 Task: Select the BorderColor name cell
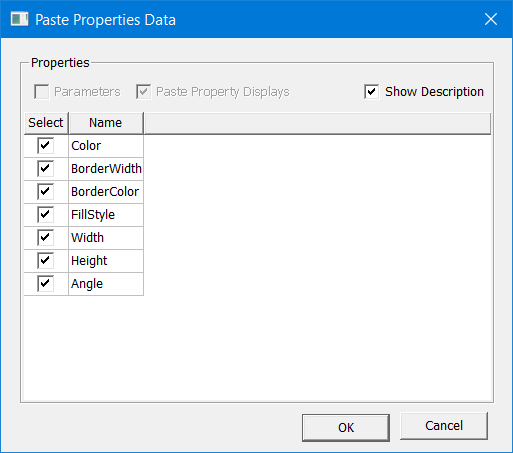pos(106,192)
